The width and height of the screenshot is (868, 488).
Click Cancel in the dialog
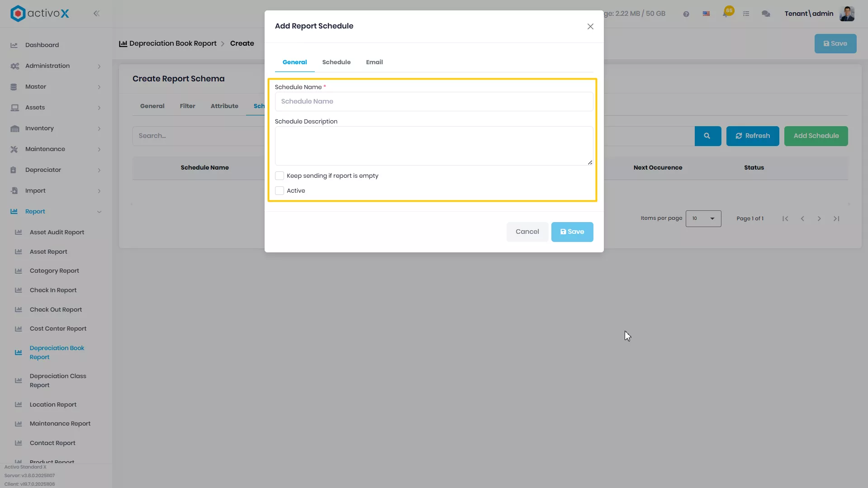527,232
